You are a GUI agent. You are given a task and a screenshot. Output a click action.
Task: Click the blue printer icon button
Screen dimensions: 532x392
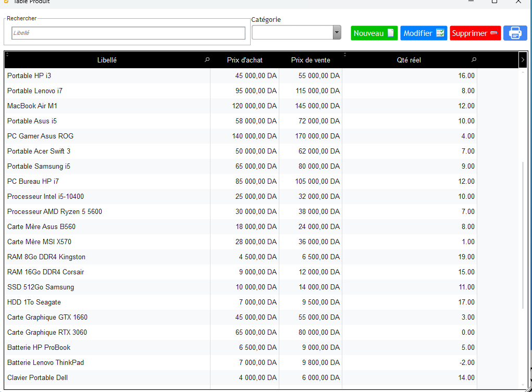pyautogui.click(x=515, y=33)
